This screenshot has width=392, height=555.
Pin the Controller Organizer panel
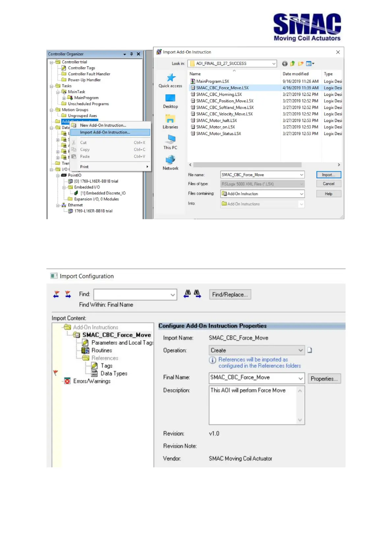(131, 54)
